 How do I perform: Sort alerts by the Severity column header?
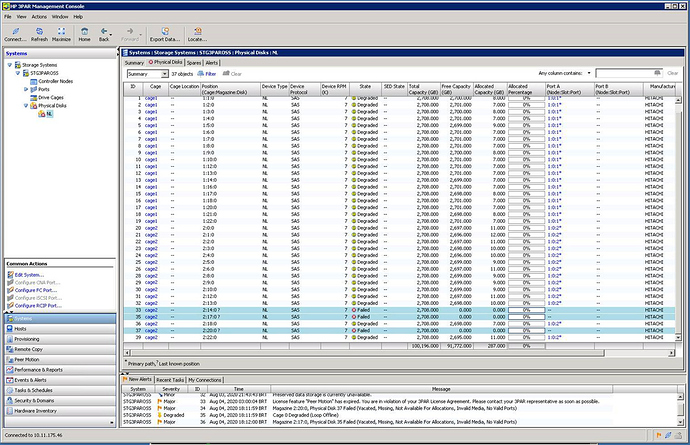[171, 389]
